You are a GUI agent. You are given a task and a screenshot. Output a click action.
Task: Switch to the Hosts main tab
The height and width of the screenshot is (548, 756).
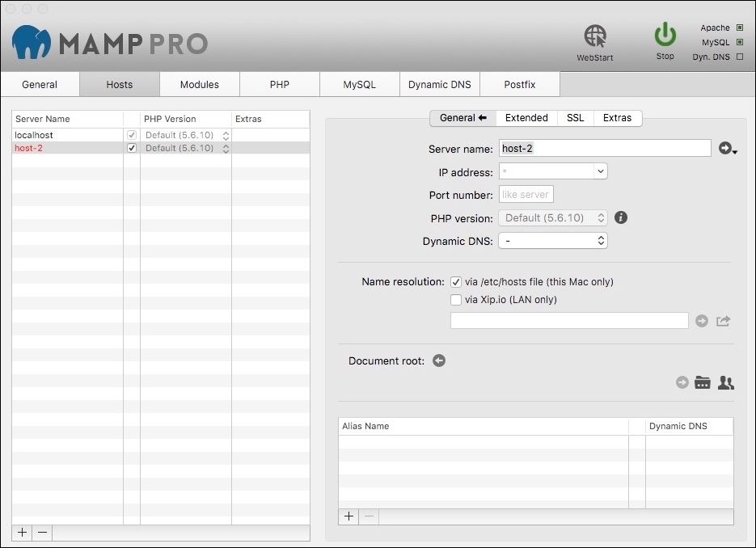[x=120, y=84]
